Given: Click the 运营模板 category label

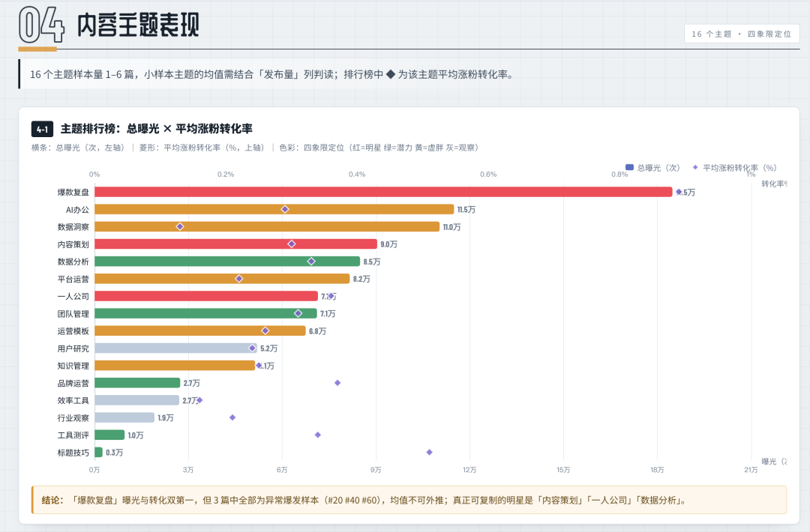Looking at the screenshot, I should pos(73,330).
